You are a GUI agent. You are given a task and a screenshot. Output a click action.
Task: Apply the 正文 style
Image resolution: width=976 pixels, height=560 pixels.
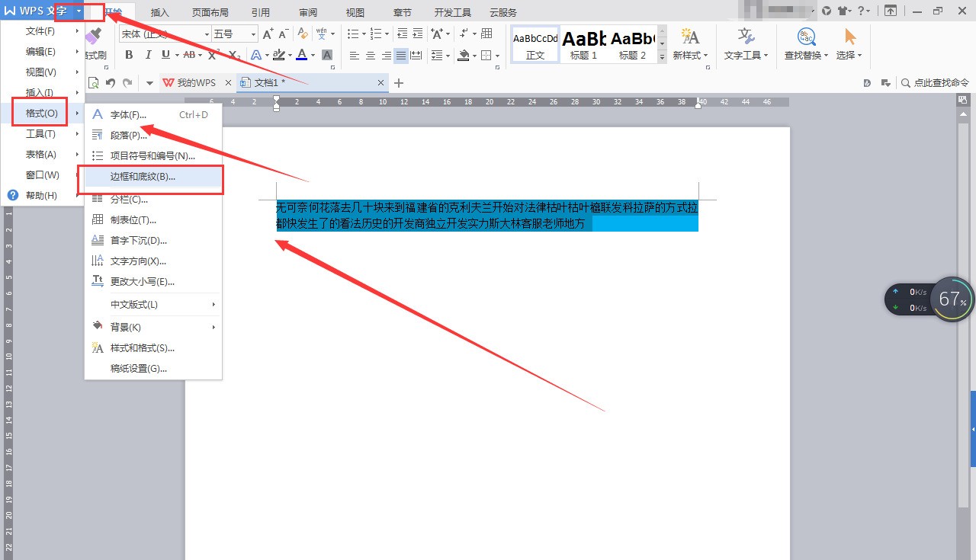[x=535, y=44]
